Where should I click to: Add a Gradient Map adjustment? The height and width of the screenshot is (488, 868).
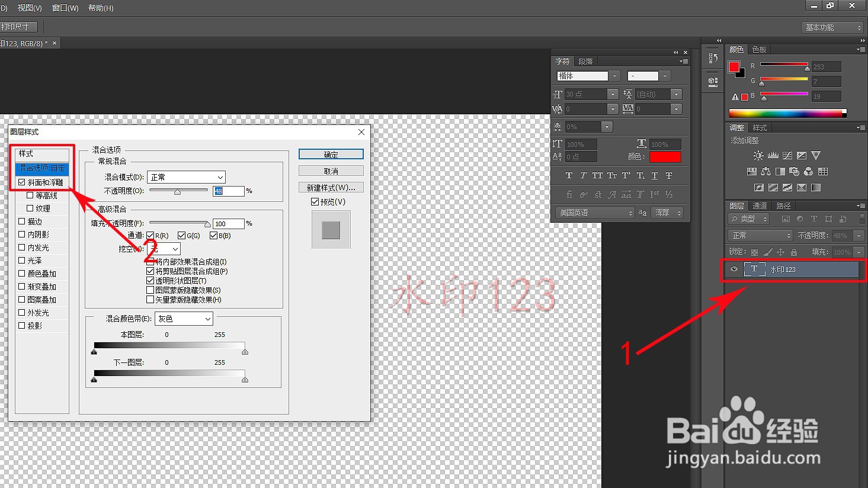click(816, 188)
